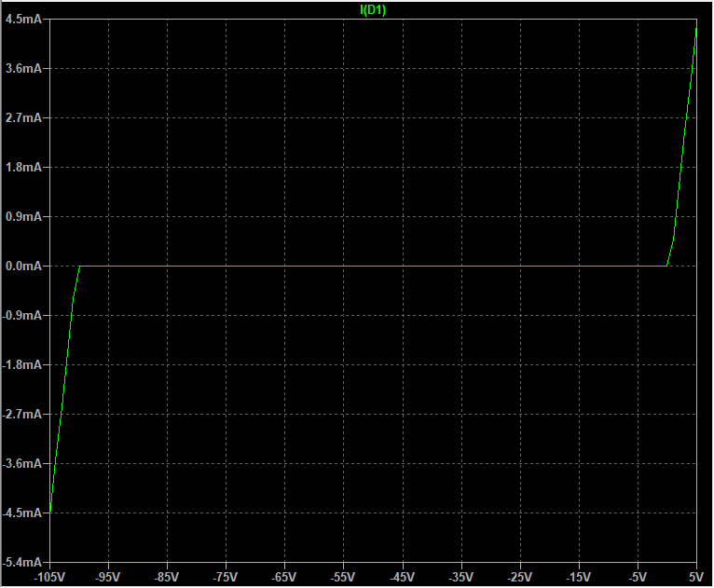
Task: Click the -45V x-axis label
Action: click(x=403, y=577)
